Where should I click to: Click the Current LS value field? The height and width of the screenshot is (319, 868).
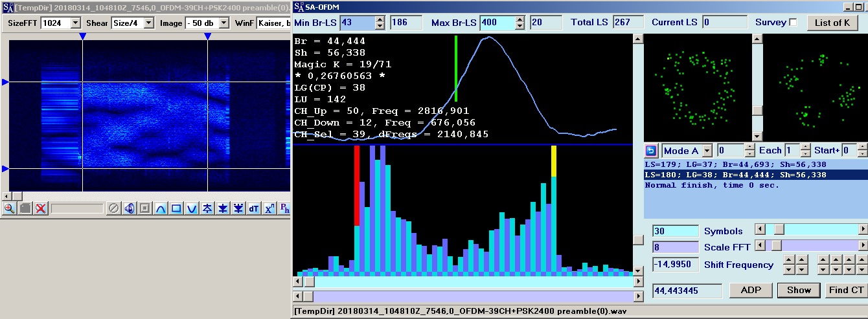[x=724, y=23]
